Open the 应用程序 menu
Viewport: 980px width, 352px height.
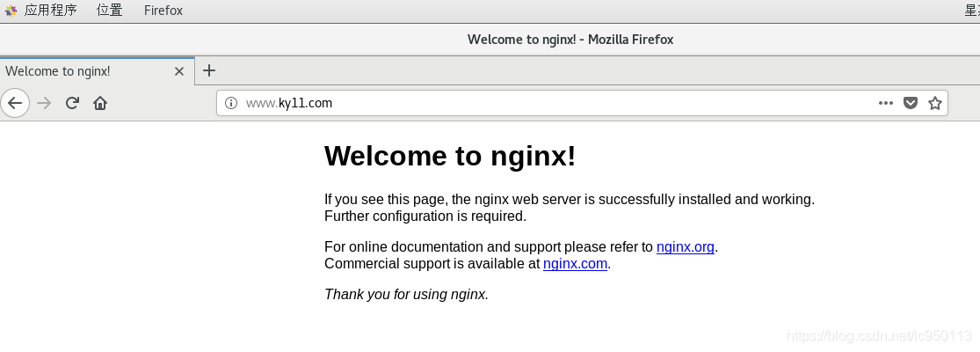(50, 10)
